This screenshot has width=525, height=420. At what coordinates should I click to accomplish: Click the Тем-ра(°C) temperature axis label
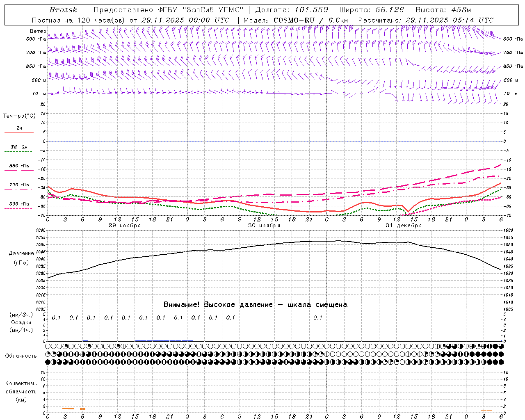coord(19,116)
